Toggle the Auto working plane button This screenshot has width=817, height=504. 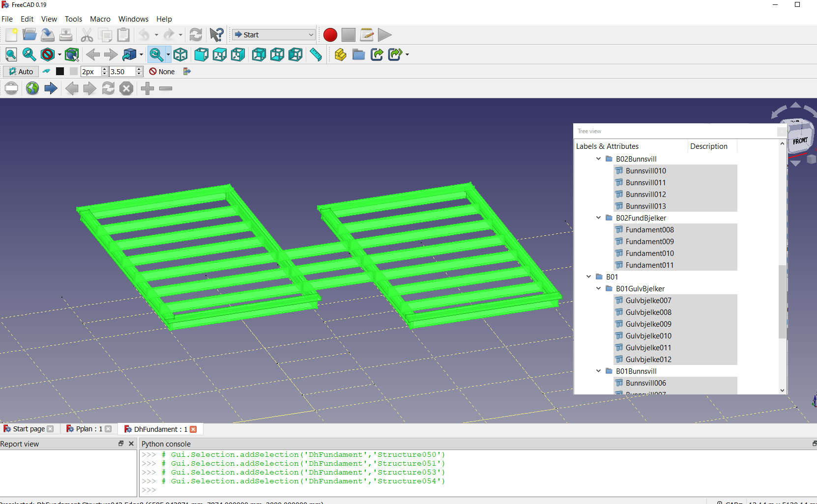[21, 72]
